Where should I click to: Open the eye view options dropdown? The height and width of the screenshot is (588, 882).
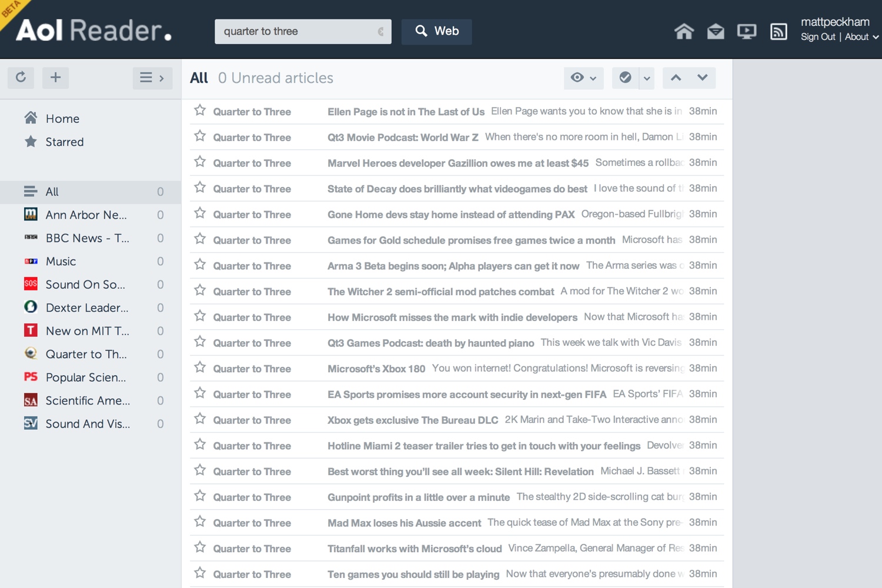coord(583,78)
